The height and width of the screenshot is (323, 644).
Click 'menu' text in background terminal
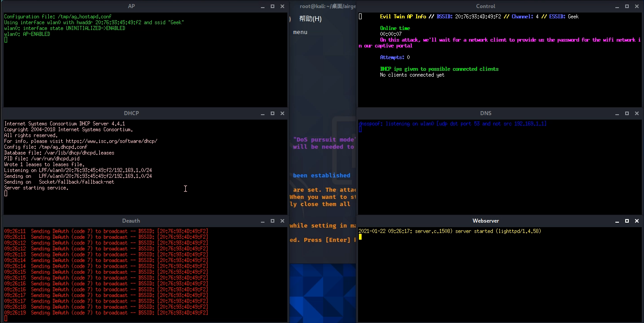coord(300,32)
